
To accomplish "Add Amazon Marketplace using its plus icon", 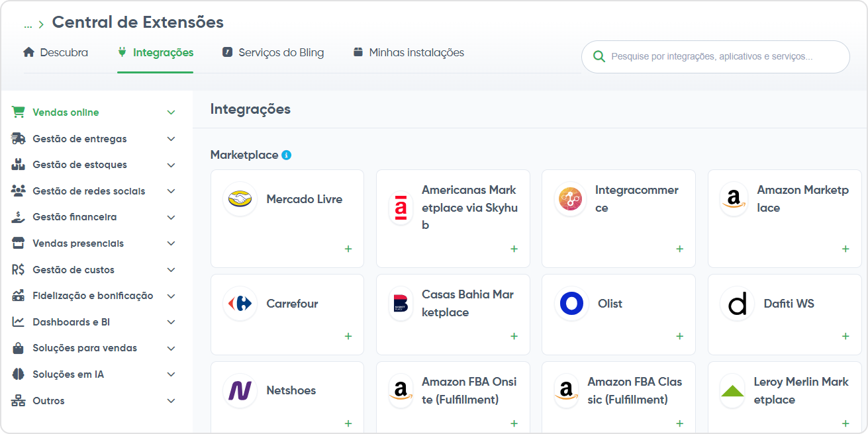I will click(845, 249).
